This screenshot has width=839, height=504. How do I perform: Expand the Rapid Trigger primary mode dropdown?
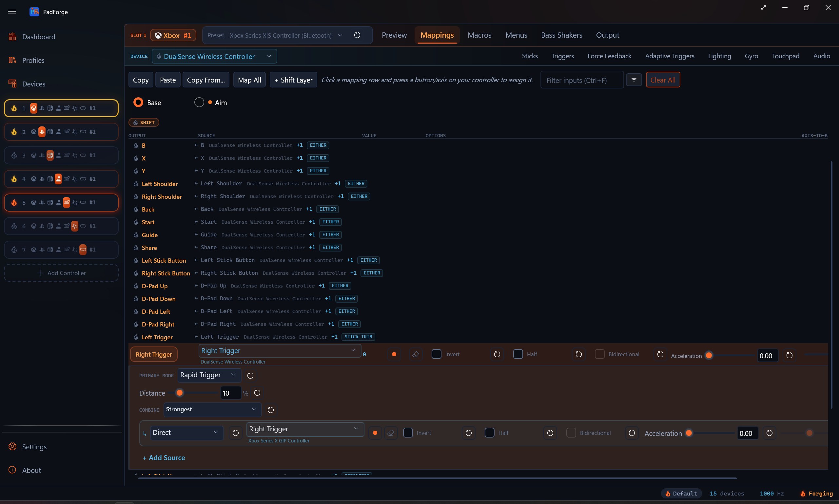tap(209, 375)
